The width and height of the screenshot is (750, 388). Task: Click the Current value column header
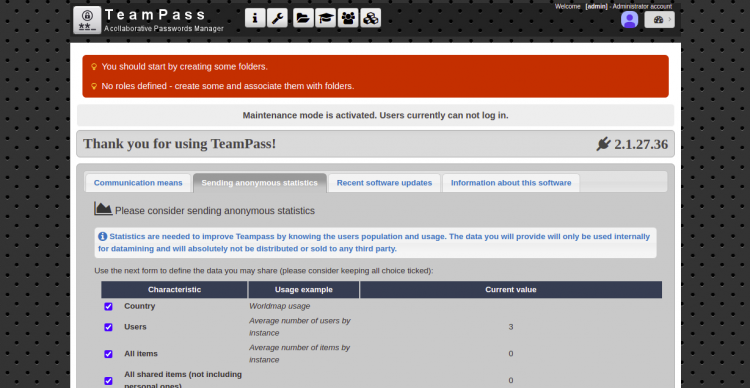tap(511, 289)
